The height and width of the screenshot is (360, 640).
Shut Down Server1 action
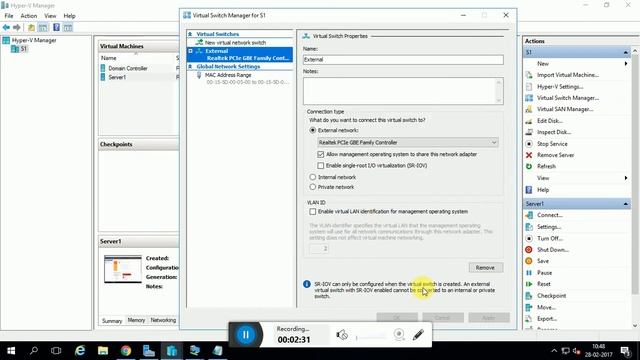pyautogui.click(x=553, y=250)
